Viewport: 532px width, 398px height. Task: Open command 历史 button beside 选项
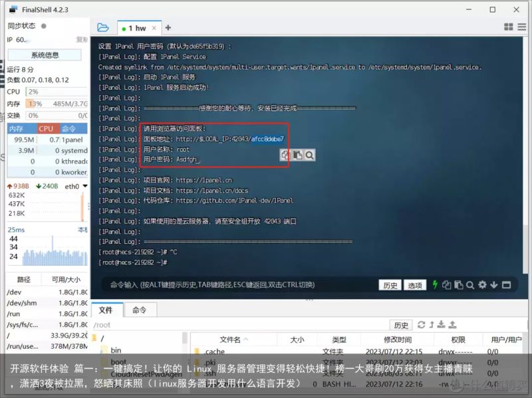click(x=390, y=285)
